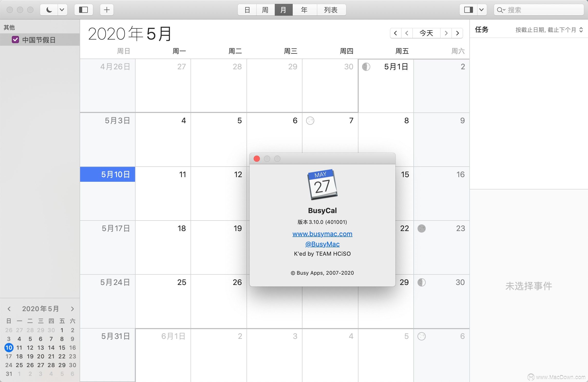Screen dimensions: 588x382
Task: Go back one week with gray arrow
Action: click(x=407, y=33)
